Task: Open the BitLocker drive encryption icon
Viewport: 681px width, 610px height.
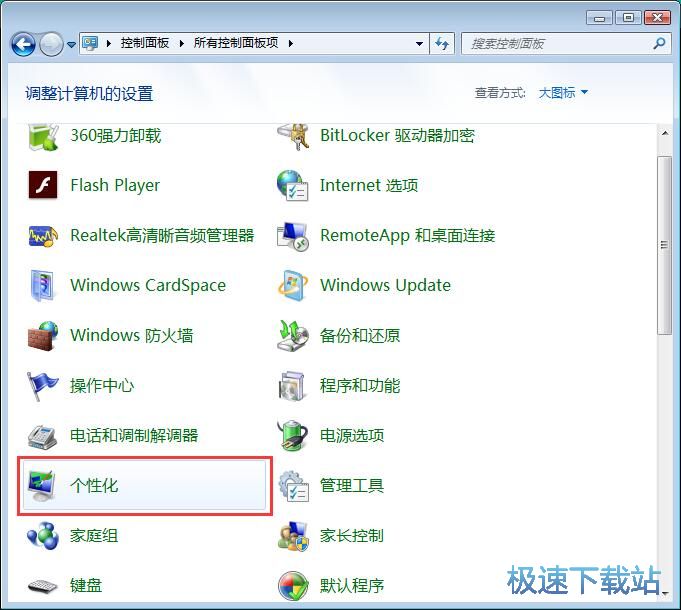Action: [293, 137]
